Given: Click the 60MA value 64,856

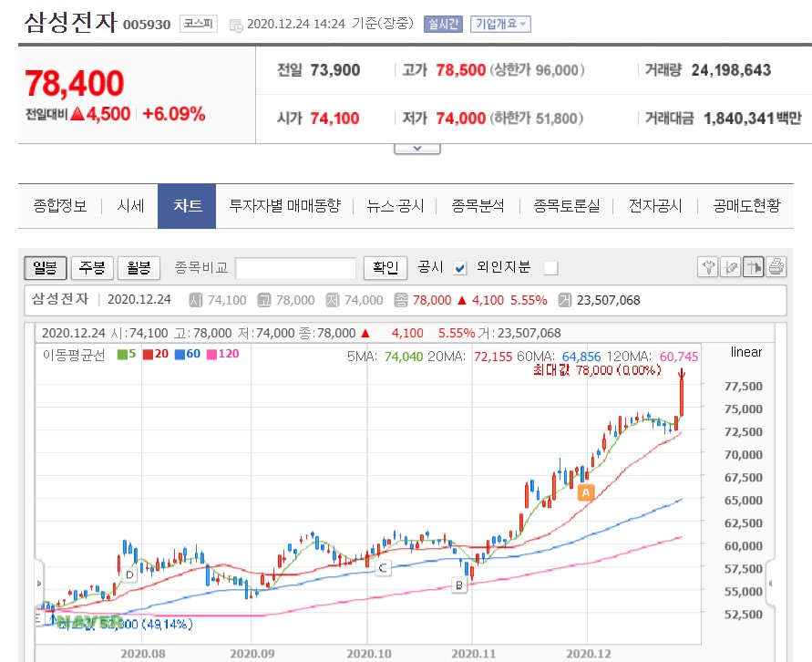Looking at the screenshot, I should (581, 357).
